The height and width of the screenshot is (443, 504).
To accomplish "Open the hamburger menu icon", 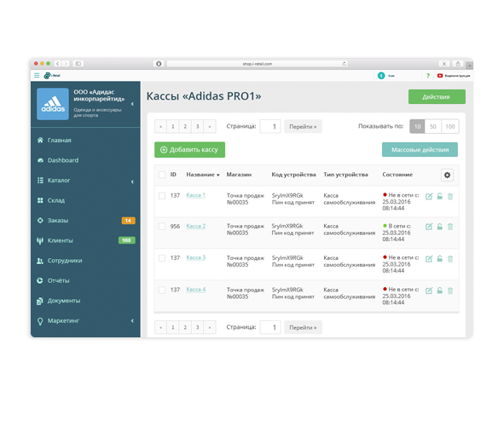I will tap(37, 76).
